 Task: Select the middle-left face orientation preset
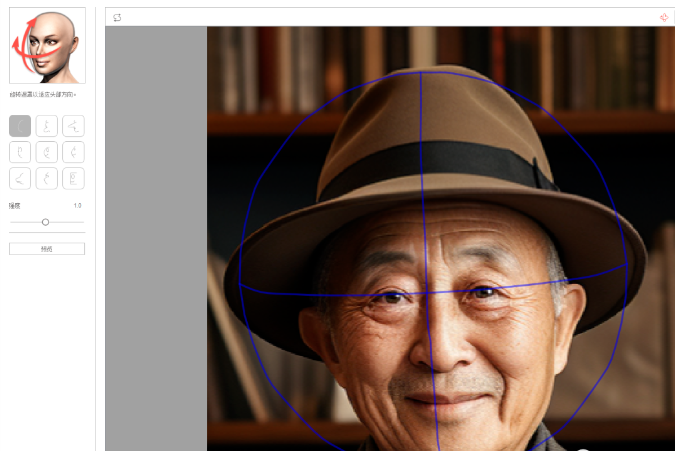pos(20,152)
